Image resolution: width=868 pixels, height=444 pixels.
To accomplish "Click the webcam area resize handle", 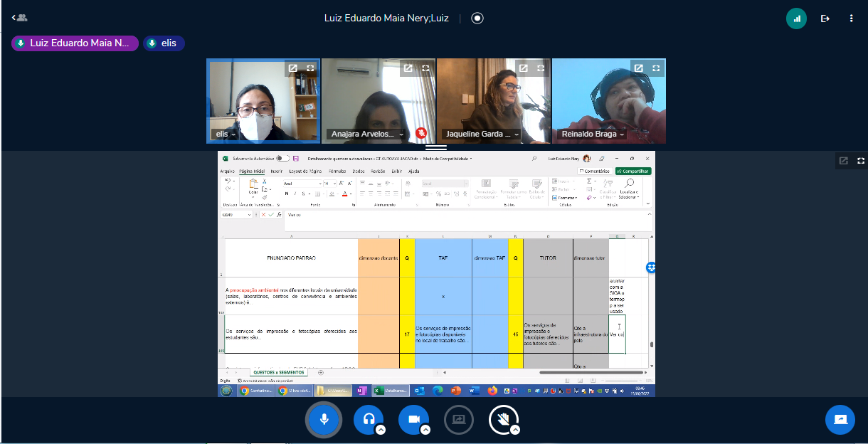I will pyautogui.click(x=435, y=148).
